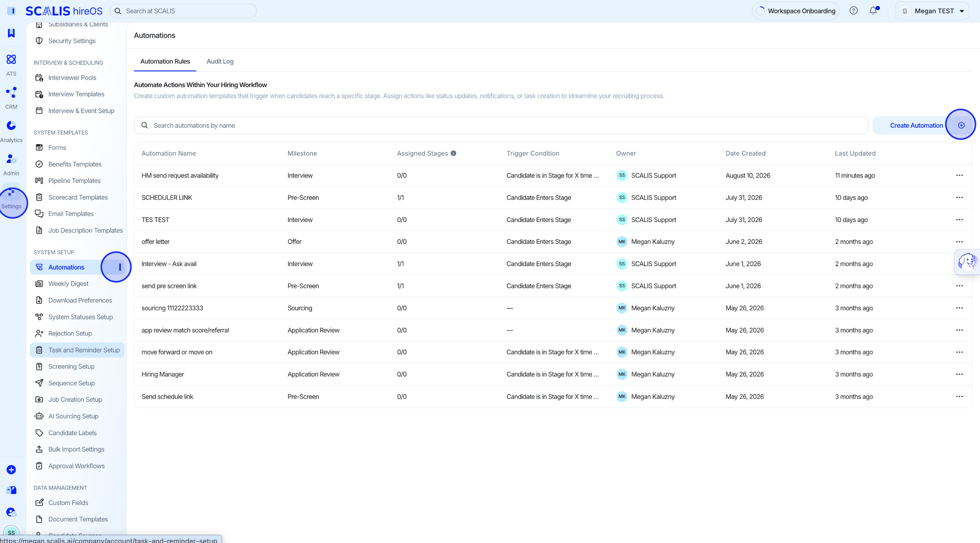This screenshot has height=543, width=980.
Task: Open actions menu for TES TEST row
Action: click(x=959, y=220)
